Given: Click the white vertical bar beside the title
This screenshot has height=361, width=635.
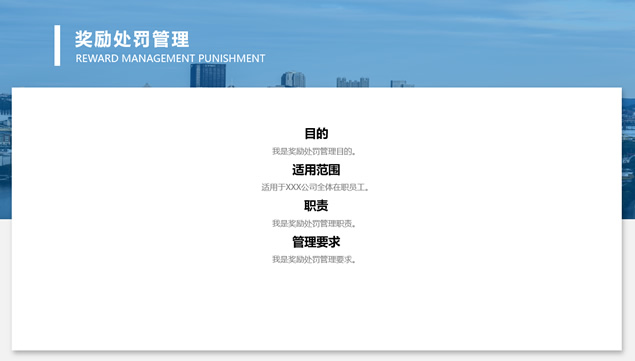Looking at the screenshot, I should 57,45.
